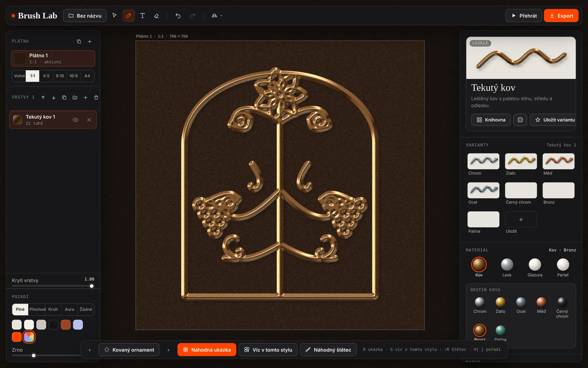Create a new layer group folder
588x368 pixels.
[75, 97]
